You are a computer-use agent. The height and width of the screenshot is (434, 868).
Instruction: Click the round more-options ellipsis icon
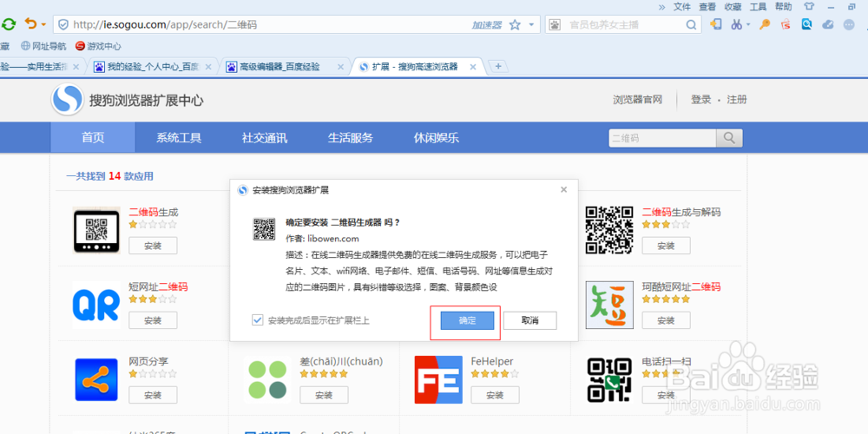(x=849, y=24)
